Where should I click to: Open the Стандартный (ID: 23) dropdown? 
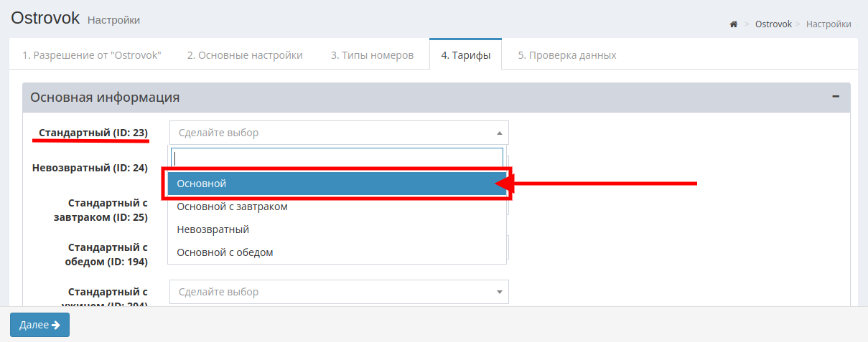click(x=339, y=133)
